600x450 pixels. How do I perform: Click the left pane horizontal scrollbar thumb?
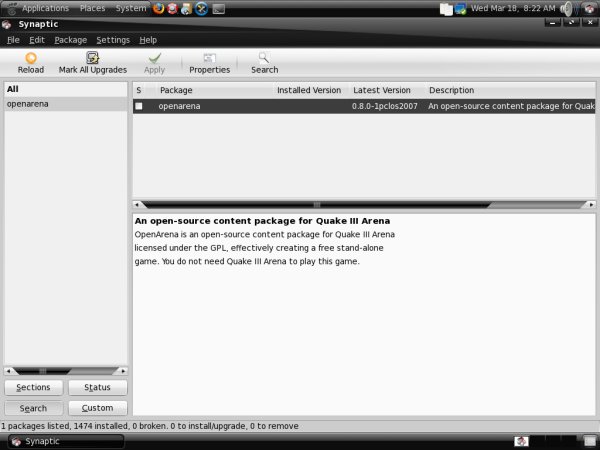click(x=42, y=371)
